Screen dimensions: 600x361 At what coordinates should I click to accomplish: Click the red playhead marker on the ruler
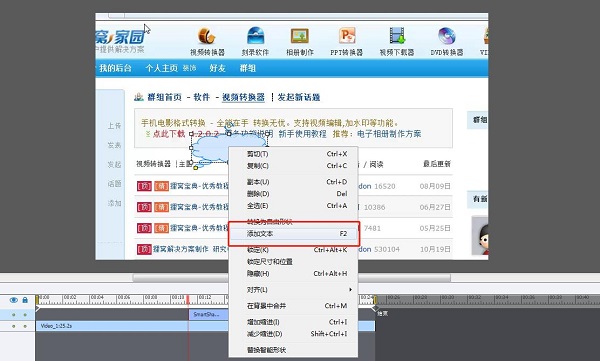(x=188, y=299)
